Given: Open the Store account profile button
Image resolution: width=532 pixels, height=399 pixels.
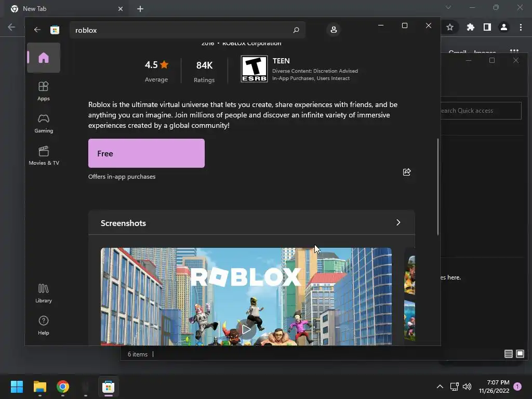Looking at the screenshot, I should pyautogui.click(x=334, y=30).
